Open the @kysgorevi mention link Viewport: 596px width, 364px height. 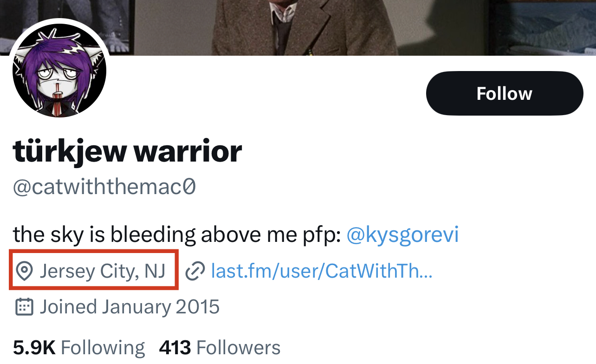click(402, 235)
